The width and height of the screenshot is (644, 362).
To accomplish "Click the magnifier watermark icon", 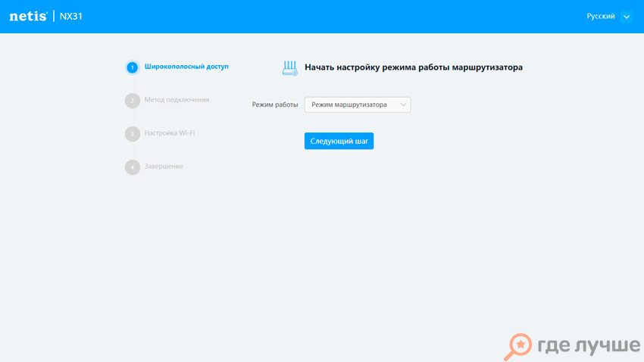I will 521,346.
